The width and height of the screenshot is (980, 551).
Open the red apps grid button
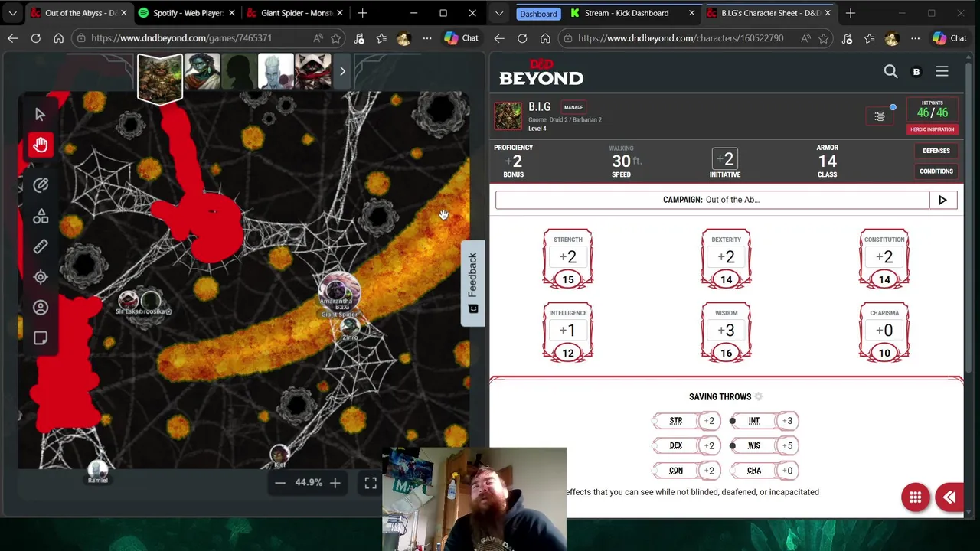(x=915, y=497)
